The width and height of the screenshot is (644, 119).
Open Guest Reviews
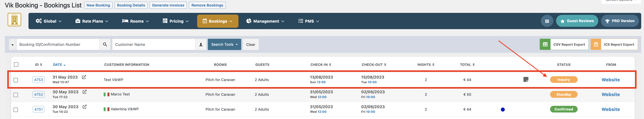[x=577, y=21]
